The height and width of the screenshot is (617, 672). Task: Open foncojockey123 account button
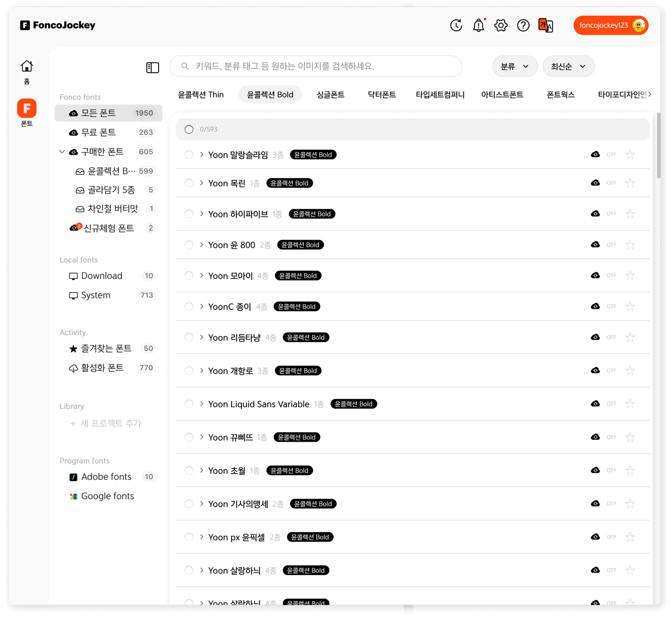coord(611,25)
